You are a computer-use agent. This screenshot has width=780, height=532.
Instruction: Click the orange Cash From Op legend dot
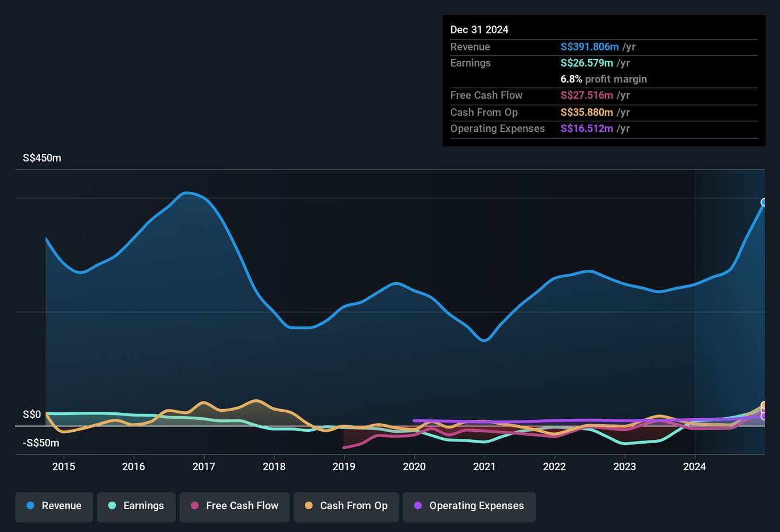coord(309,505)
